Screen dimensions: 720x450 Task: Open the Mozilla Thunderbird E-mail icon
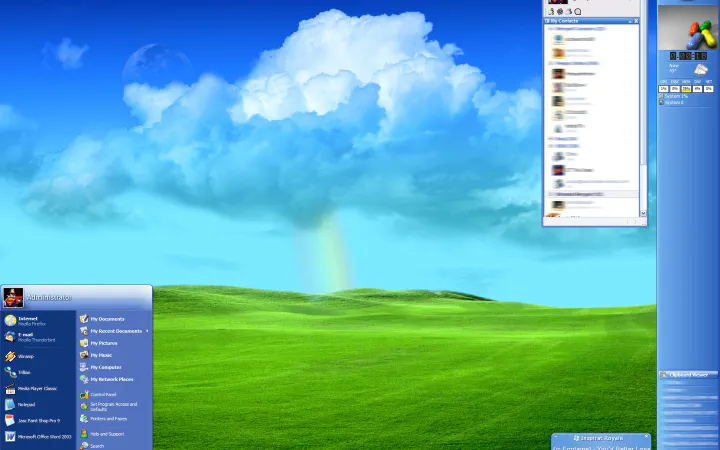coord(10,337)
